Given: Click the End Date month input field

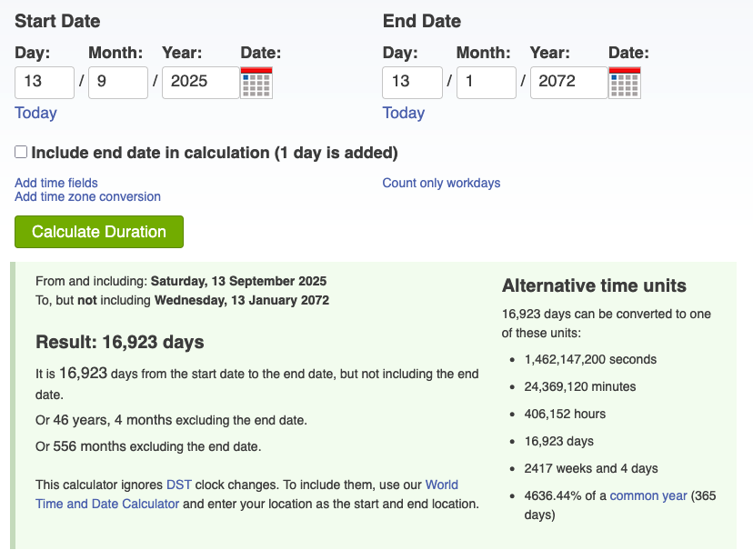Looking at the screenshot, I should click(x=485, y=82).
